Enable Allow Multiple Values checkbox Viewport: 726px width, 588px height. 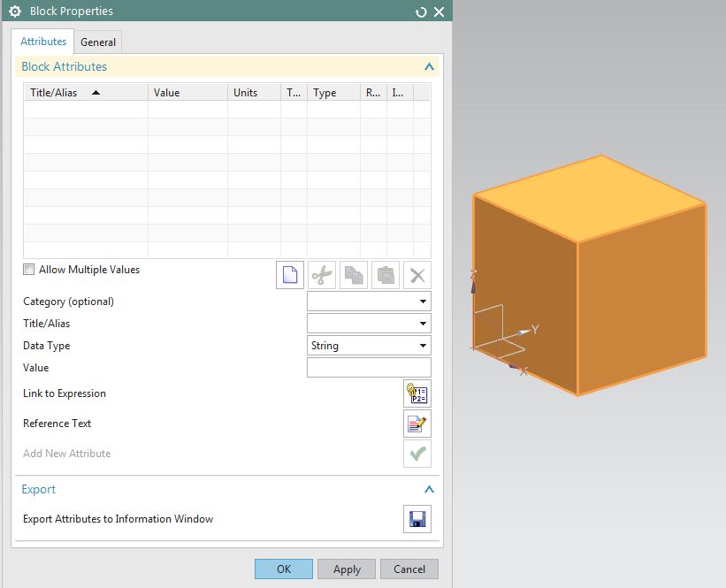[28, 270]
